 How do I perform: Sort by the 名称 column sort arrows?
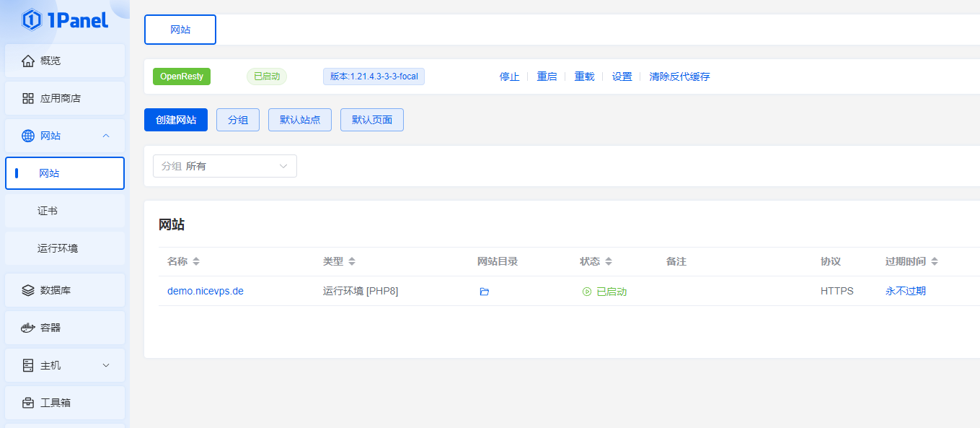point(196,261)
